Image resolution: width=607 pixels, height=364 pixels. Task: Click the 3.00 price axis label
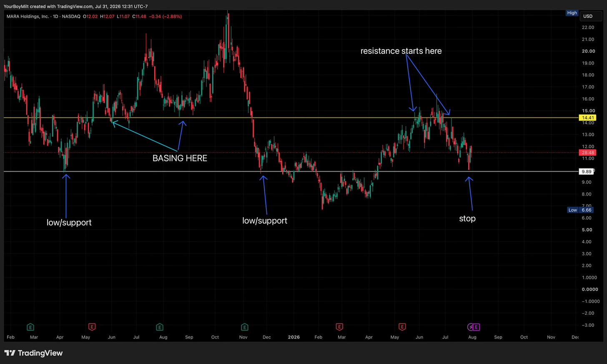pyautogui.click(x=587, y=254)
